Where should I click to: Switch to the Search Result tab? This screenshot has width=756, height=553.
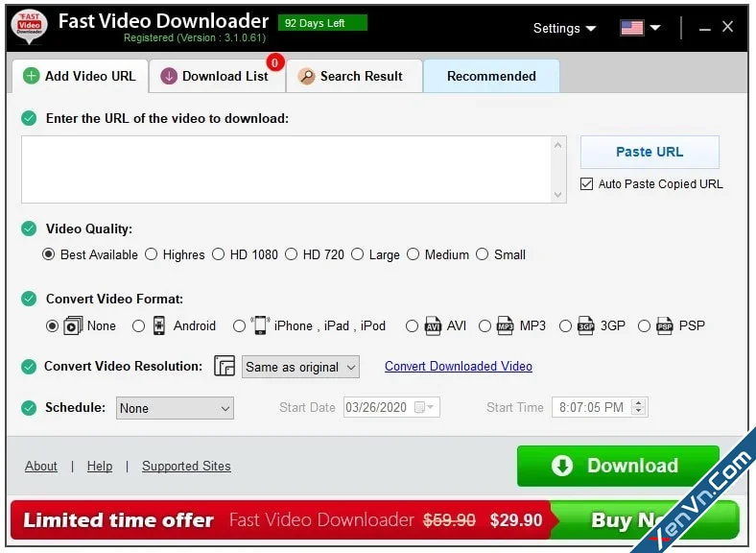(354, 76)
